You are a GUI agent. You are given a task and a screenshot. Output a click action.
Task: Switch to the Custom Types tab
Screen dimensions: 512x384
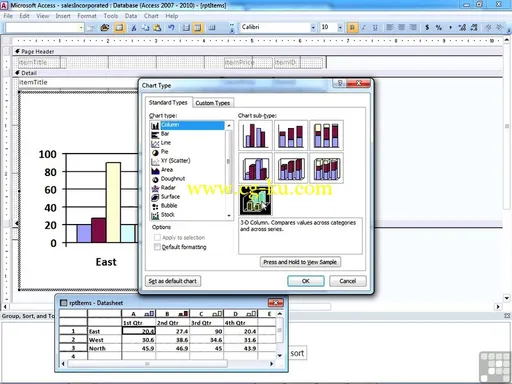coord(213,103)
